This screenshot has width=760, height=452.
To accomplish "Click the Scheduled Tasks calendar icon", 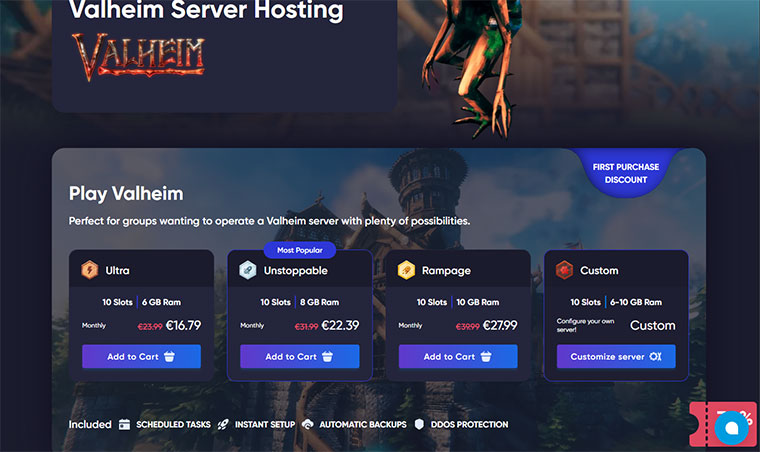I will coord(124,424).
